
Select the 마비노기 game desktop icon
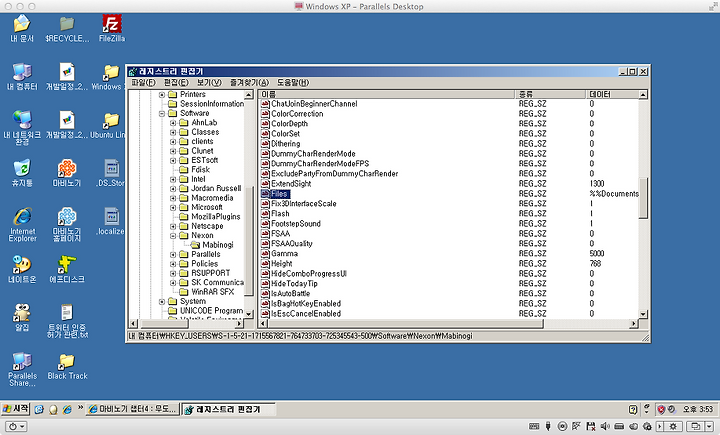point(67,173)
